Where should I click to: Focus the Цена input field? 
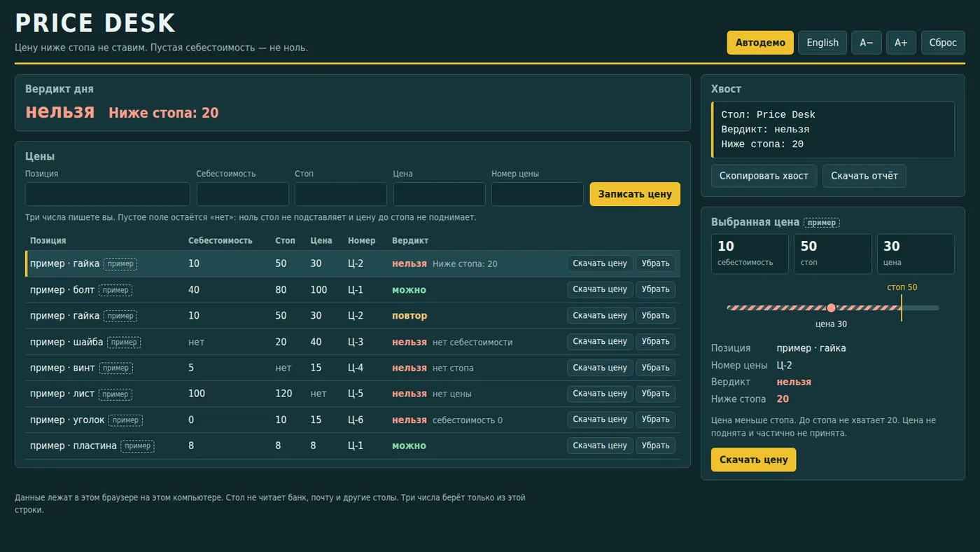[x=440, y=194]
